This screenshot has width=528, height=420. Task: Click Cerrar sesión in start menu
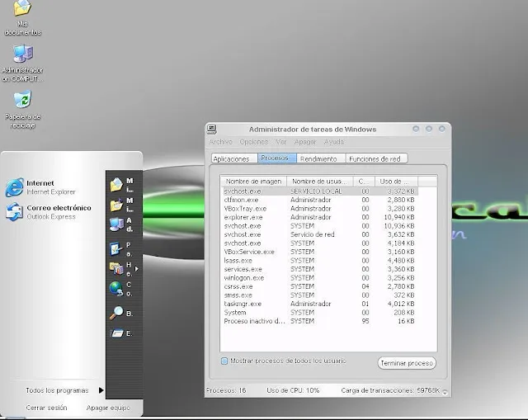[46, 408]
